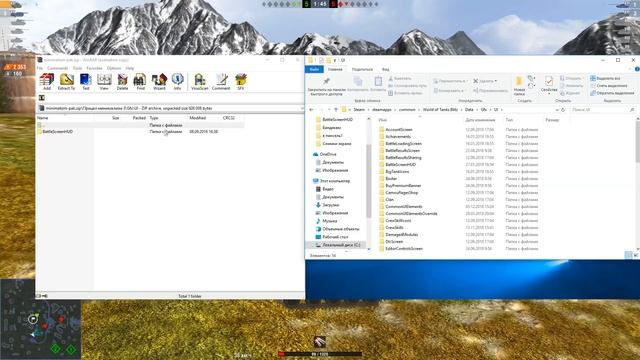The width and height of the screenshot is (640, 360).
Task: Click the up-one-level icon in WinRAR
Action: [x=42, y=98]
